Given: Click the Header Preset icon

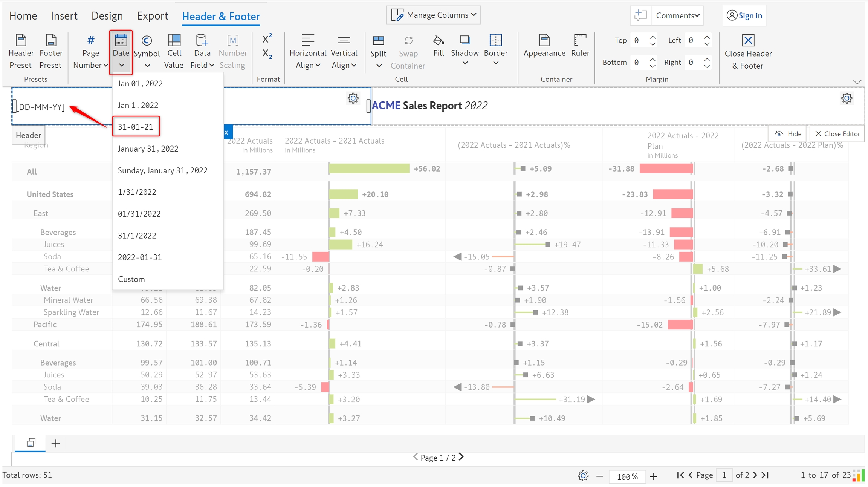Looking at the screenshot, I should 21,40.
